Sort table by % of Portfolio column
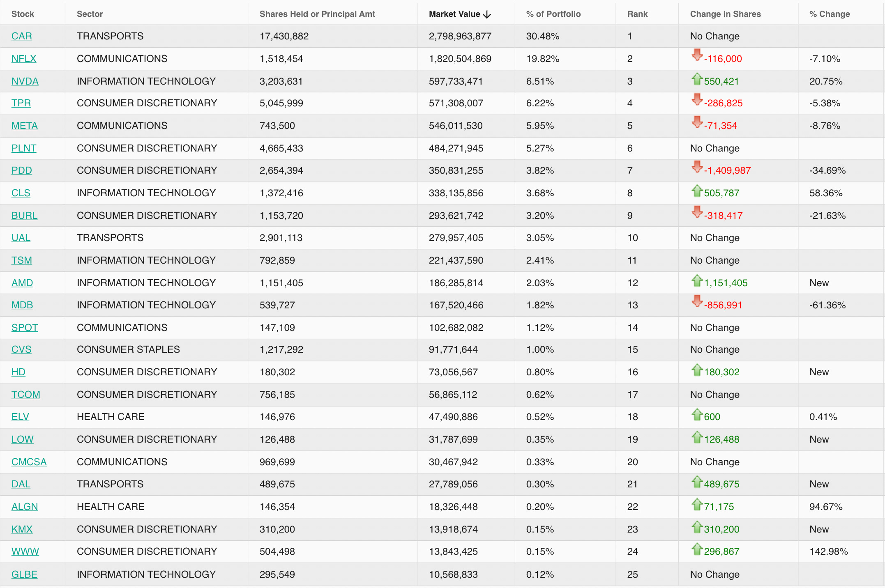Screen dimensions: 885x588 coord(553,14)
